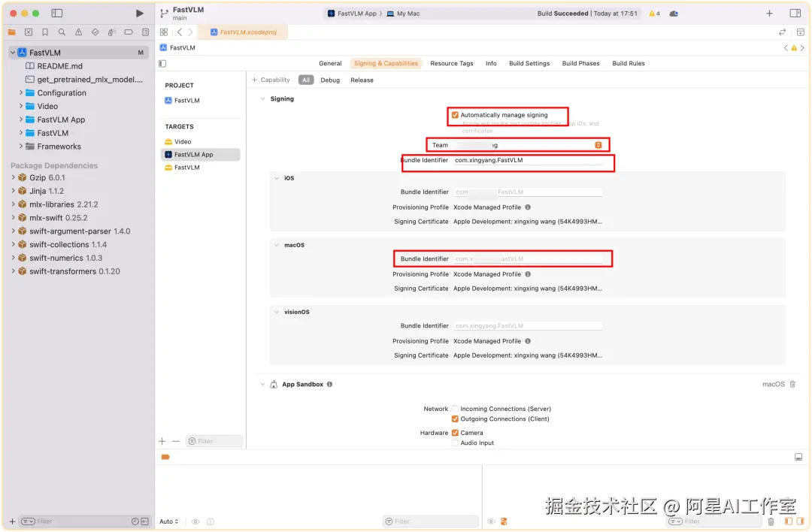Remove the selected target with minus
Viewport: 812px width, 532px height.
[176, 441]
